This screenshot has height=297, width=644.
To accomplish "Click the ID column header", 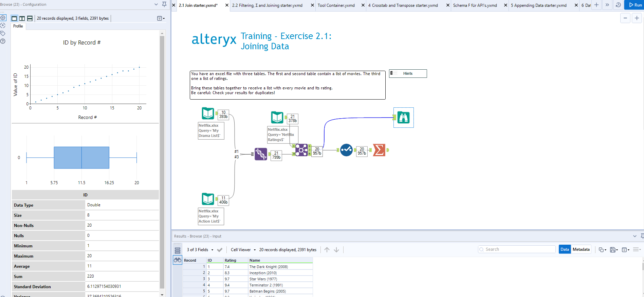I will click(215, 260).
